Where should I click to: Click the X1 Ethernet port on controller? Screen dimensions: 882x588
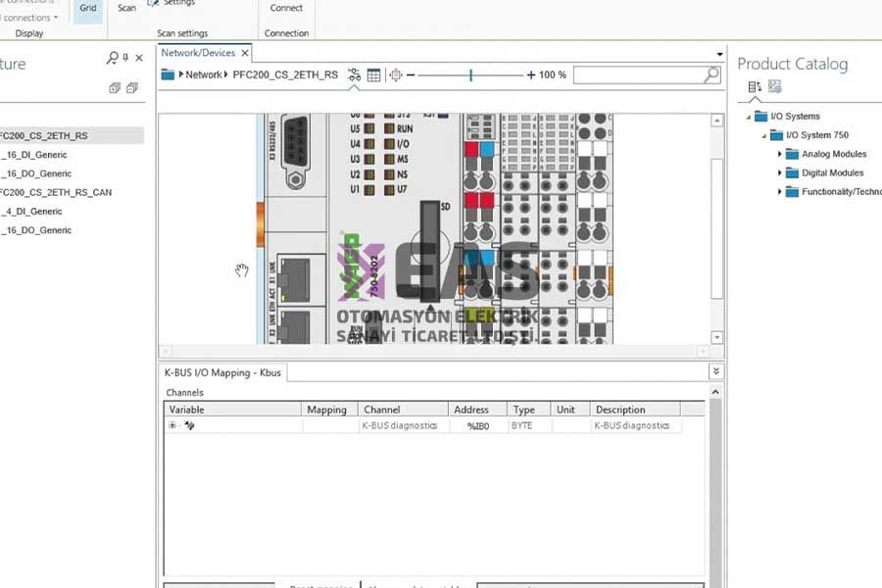click(x=295, y=279)
